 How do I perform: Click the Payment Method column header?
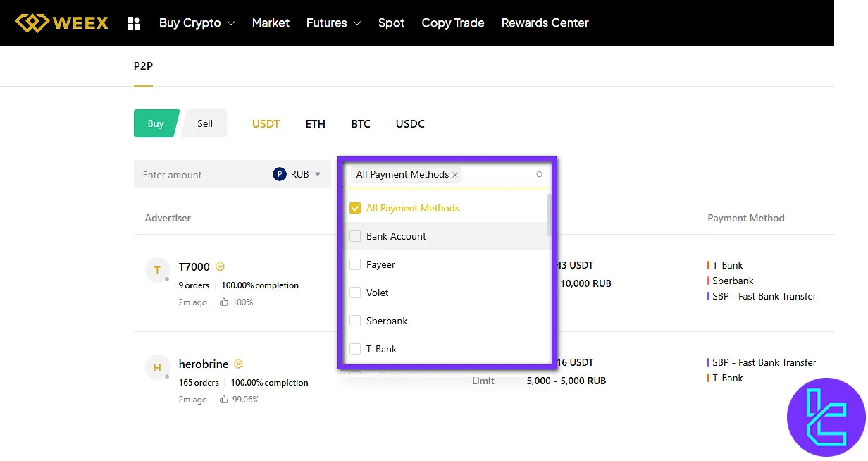[x=746, y=218]
